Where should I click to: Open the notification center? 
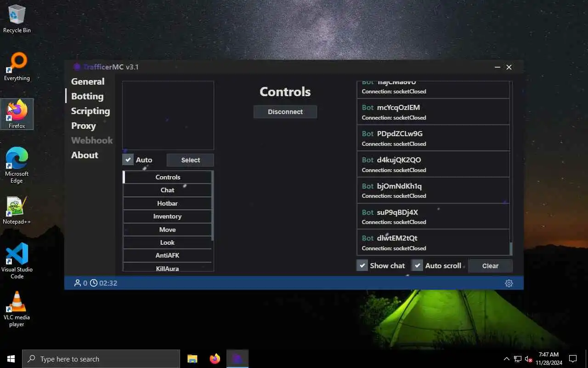[573, 359]
